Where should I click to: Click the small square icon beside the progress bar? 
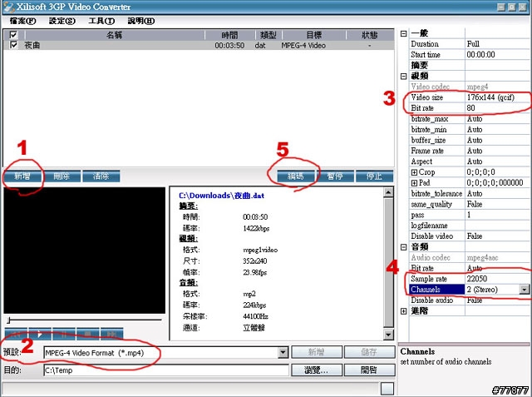387,389
